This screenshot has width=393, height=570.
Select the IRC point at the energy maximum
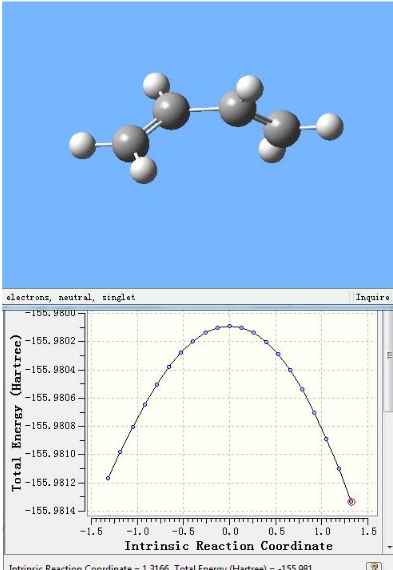tap(229, 326)
